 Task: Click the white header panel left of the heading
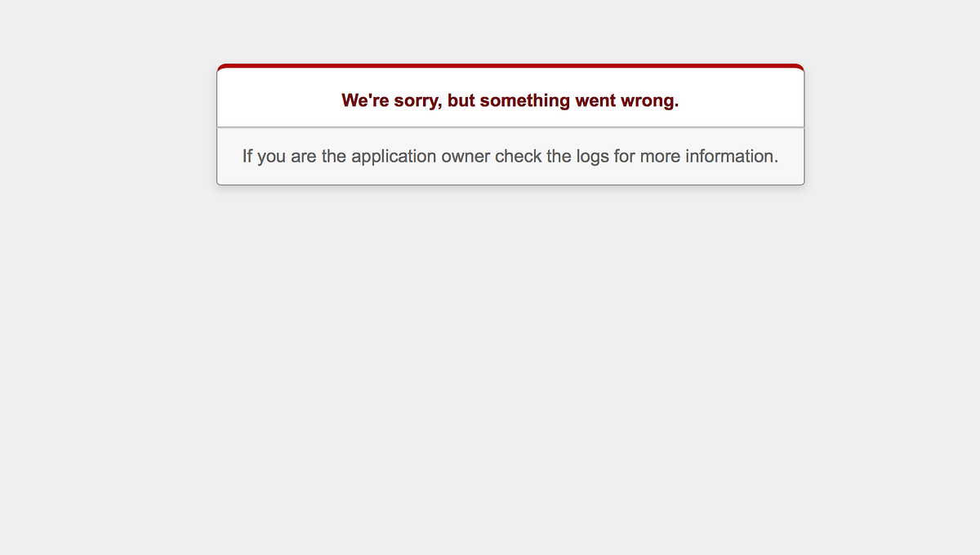pyautogui.click(x=278, y=99)
